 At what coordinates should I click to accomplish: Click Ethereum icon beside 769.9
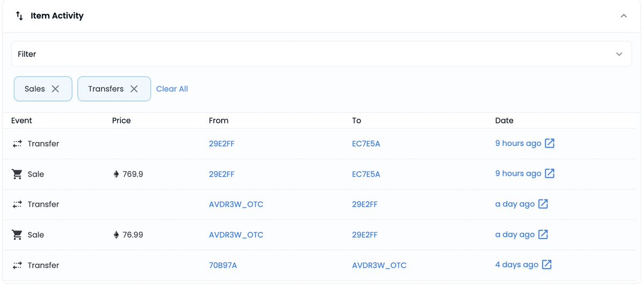pyautogui.click(x=116, y=174)
